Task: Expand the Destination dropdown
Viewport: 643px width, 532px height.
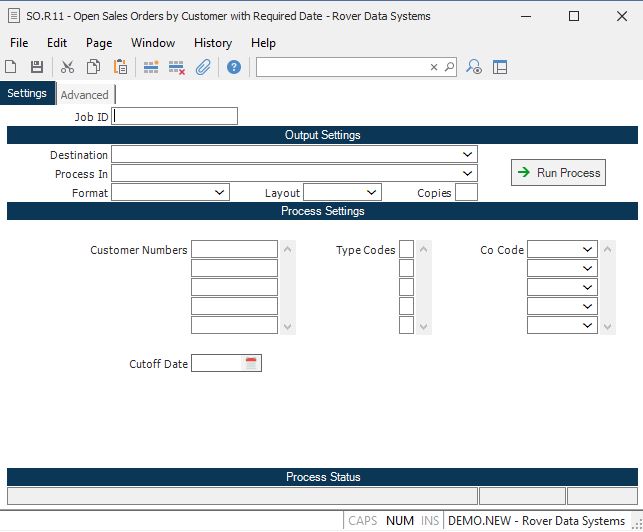Action: point(467,155)
